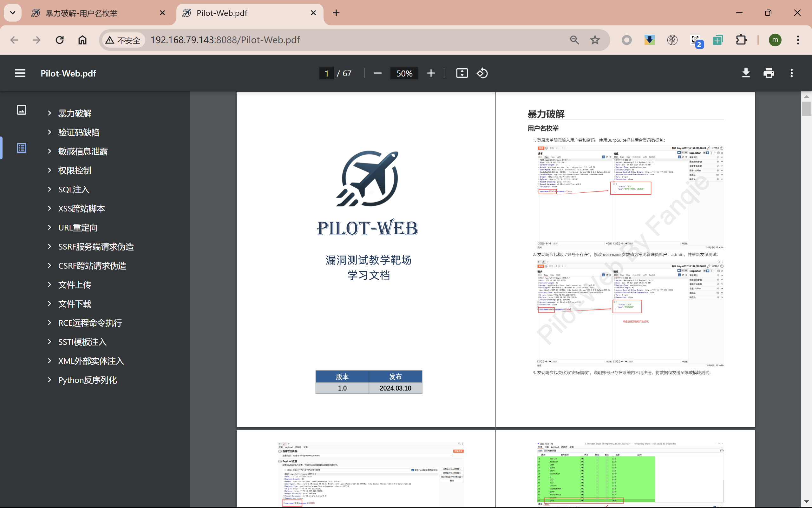
Task: Jump to 文件上传 chapter
Action: (75, 285)
